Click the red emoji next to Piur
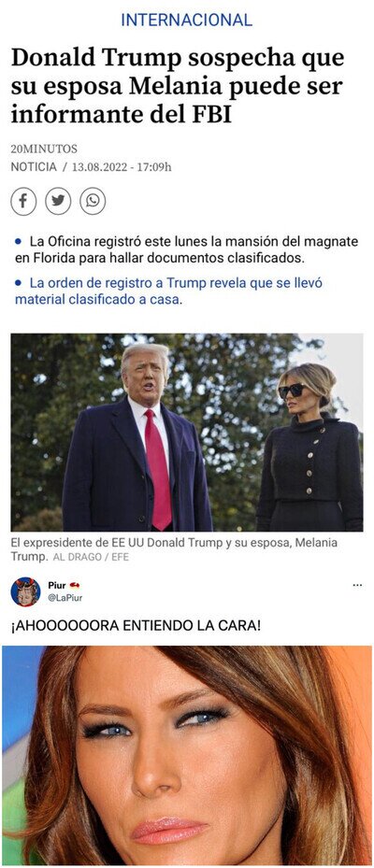The image size is (374, 868). coord(75,586)
